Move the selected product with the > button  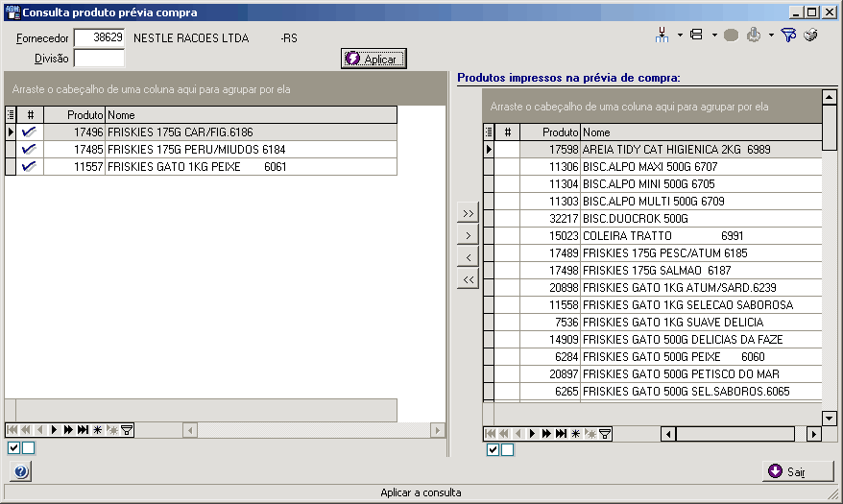pyautogui.click(x=469, y=235)
